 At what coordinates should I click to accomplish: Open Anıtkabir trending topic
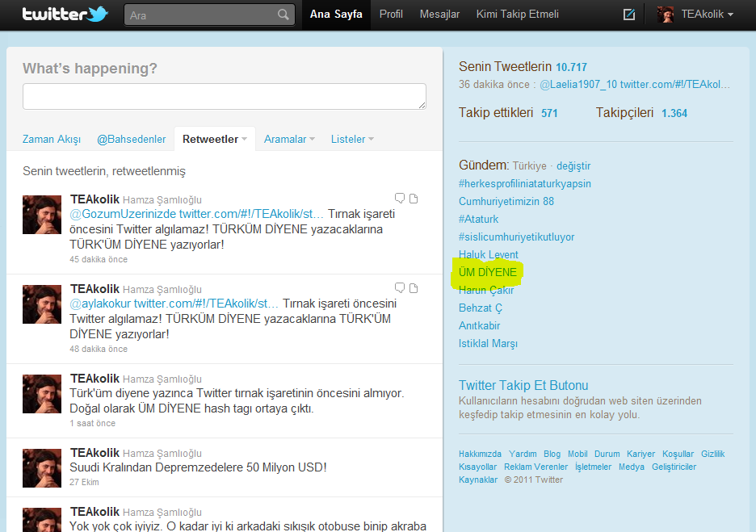point(479,326)
